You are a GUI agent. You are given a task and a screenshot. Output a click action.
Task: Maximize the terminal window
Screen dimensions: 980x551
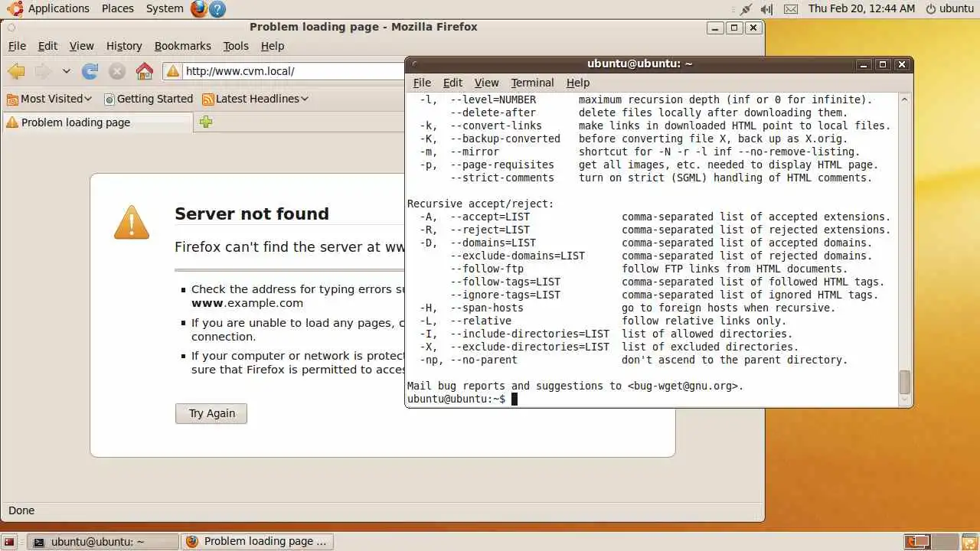(882, 64)
